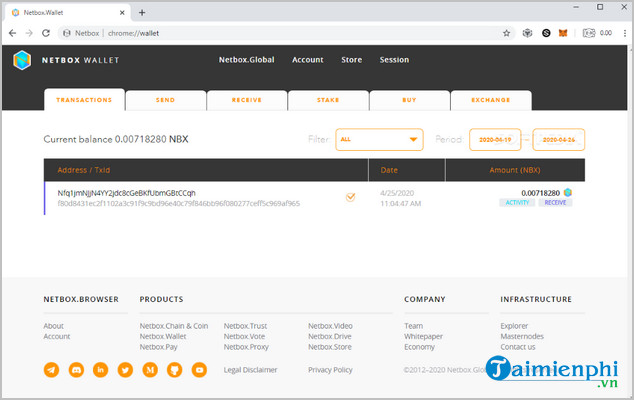Screen dimensions: 634x400
Task: Click the site info icon in address bar
Action: click(x=67, y=33)
